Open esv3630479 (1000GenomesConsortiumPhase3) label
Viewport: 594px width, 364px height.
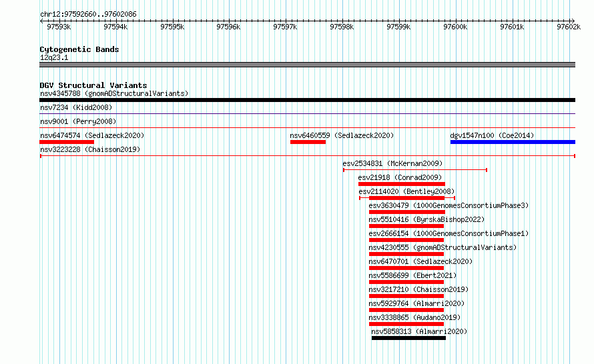click(x=449, y=205)
